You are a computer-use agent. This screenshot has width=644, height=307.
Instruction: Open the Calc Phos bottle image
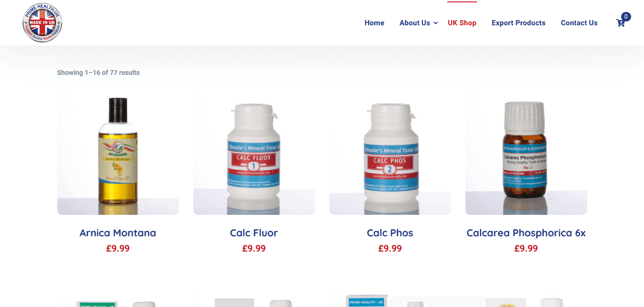pyautogui.click(x=390, y=154)
